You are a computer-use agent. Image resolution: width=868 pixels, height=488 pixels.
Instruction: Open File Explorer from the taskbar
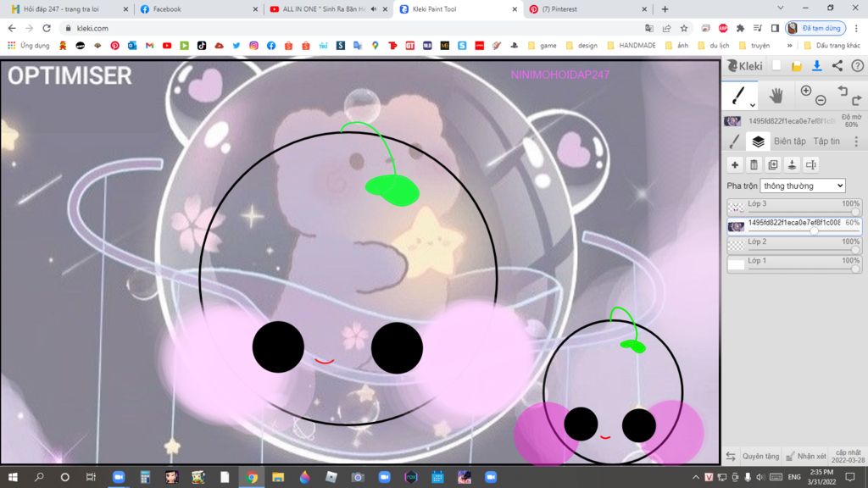pyautogui.click(x=278, y=477)
